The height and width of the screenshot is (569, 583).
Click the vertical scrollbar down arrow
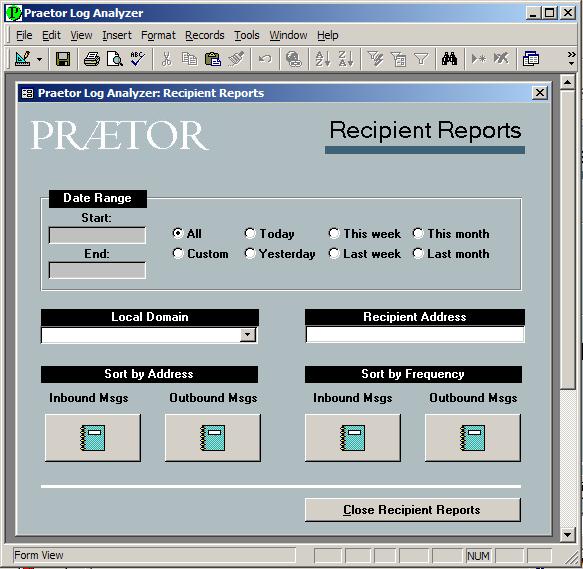(567, 535)
